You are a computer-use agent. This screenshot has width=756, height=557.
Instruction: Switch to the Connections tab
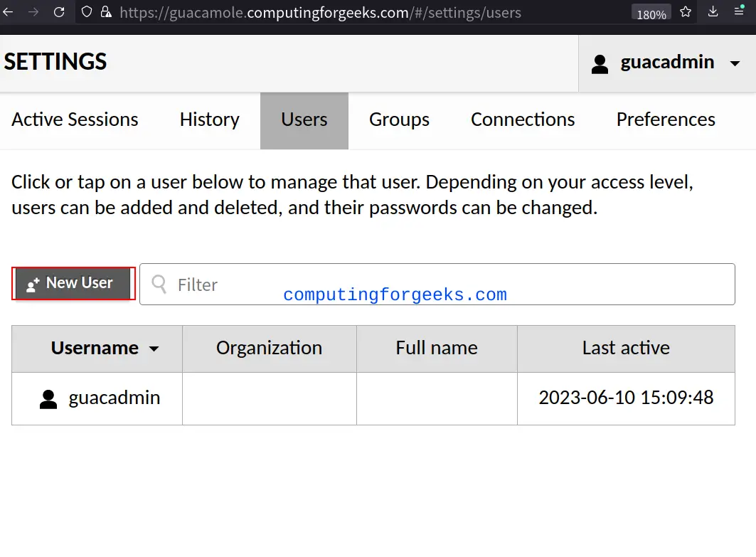point(523,120)
